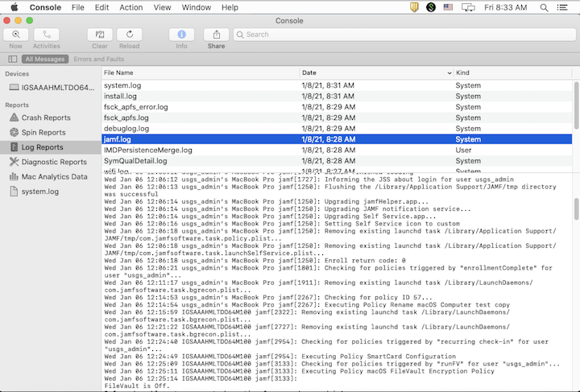Open the Console menu
This screenshot has height=392, width=580.
click(45, 7)
